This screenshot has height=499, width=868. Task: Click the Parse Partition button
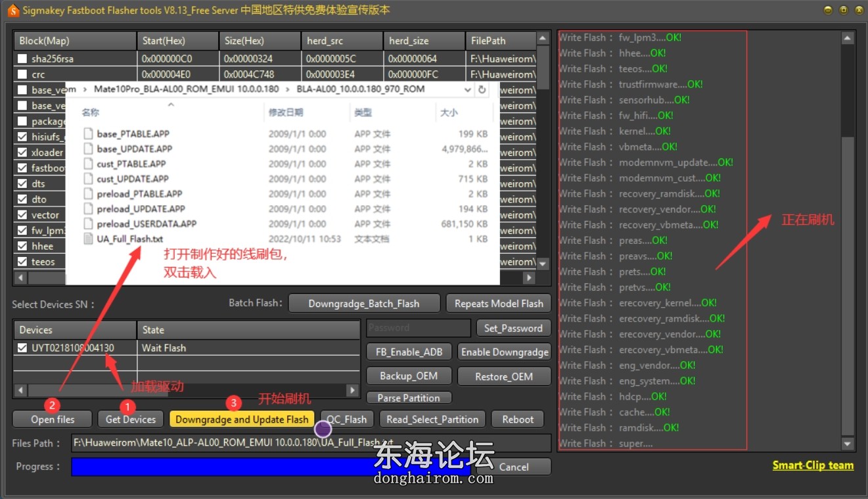point(409,398)
